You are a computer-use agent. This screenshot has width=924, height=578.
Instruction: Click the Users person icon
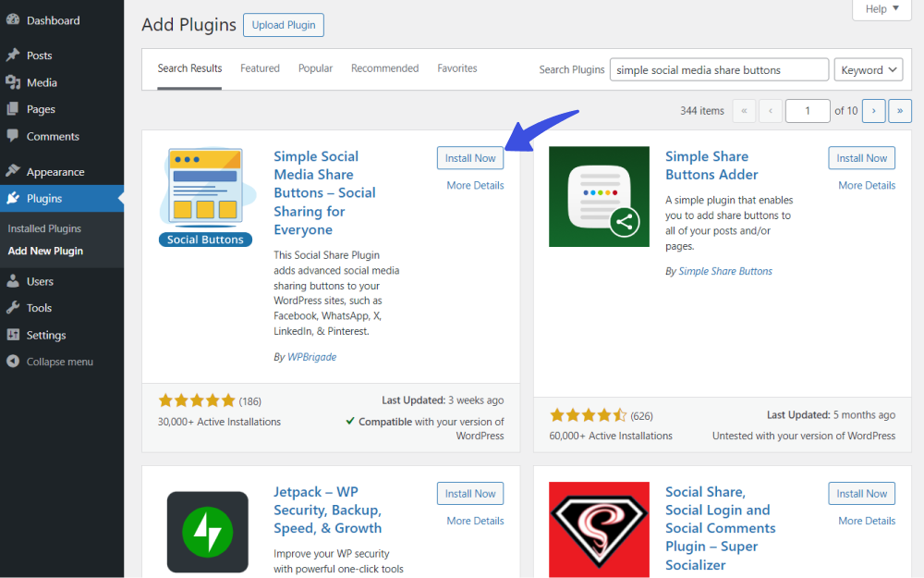tap(12, 281)
